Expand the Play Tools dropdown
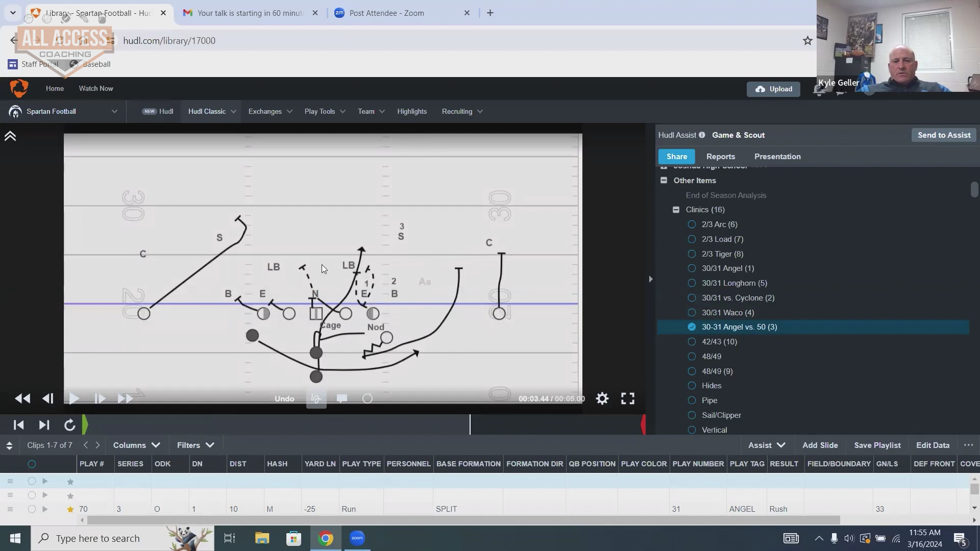Viewport: 980px width, 551px height. coord(325,111)
